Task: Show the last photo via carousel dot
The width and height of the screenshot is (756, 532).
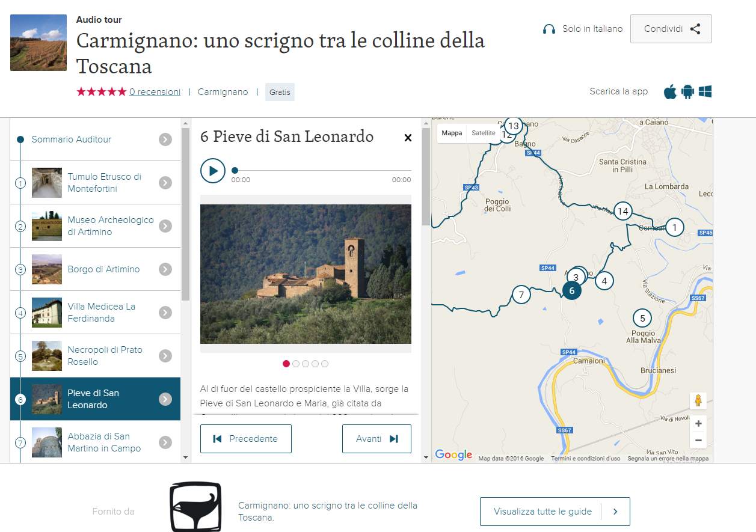Action: 325,364
